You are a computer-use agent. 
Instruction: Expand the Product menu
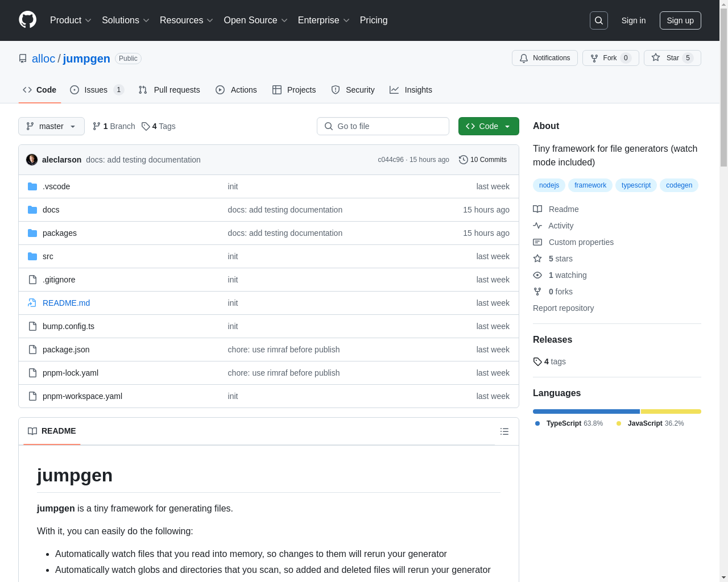[x=71, y=20]
